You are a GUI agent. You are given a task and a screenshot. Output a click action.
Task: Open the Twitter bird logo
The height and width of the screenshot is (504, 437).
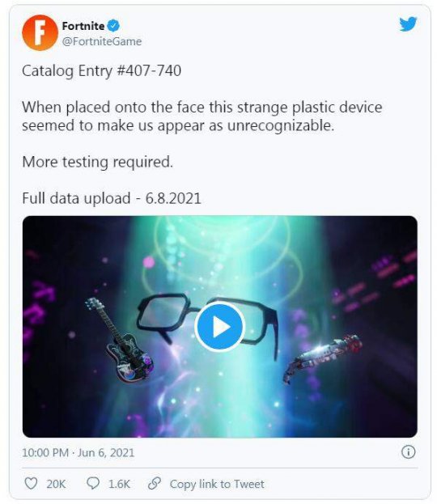408,24
